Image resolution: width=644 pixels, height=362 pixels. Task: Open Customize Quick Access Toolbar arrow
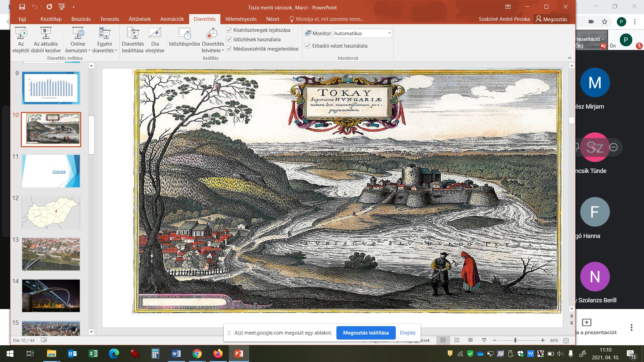(x=73, y=7)
